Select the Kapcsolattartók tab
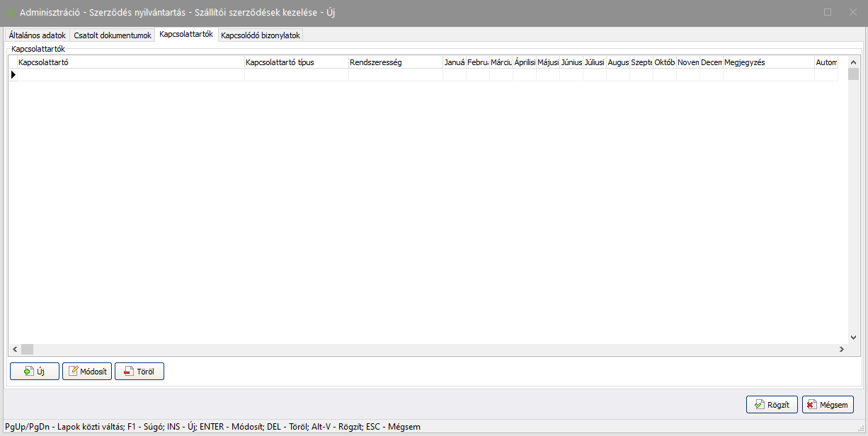This screenshot has height=436, width=868. click(185, 34)
